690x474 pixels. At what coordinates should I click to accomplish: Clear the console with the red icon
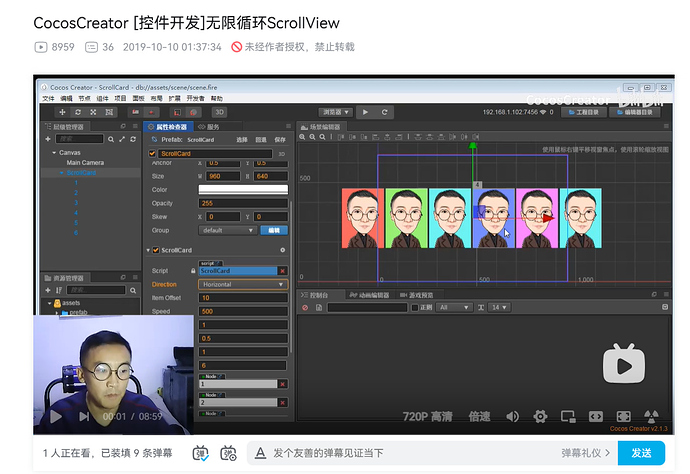(x=305, y=307)
